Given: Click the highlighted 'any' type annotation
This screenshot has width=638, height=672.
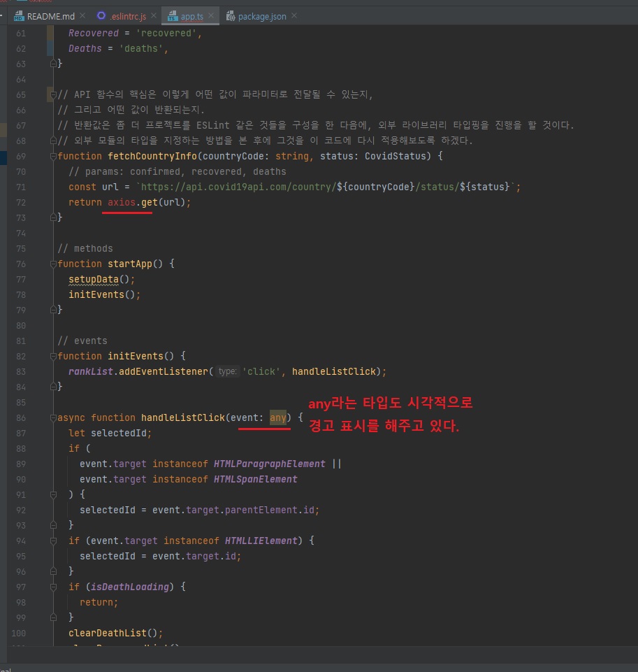Looking at the screenshot, I should (x=278, y=417).
